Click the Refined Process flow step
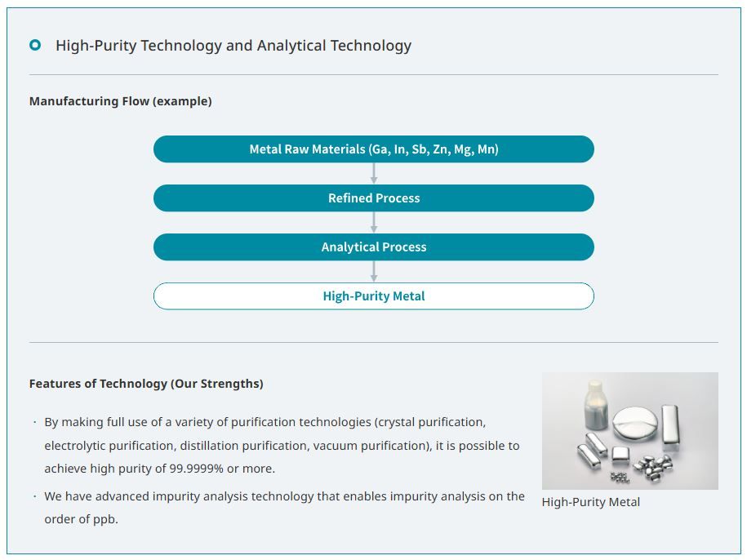The height and width of the screenshot is (560, 747). [373, 198]
